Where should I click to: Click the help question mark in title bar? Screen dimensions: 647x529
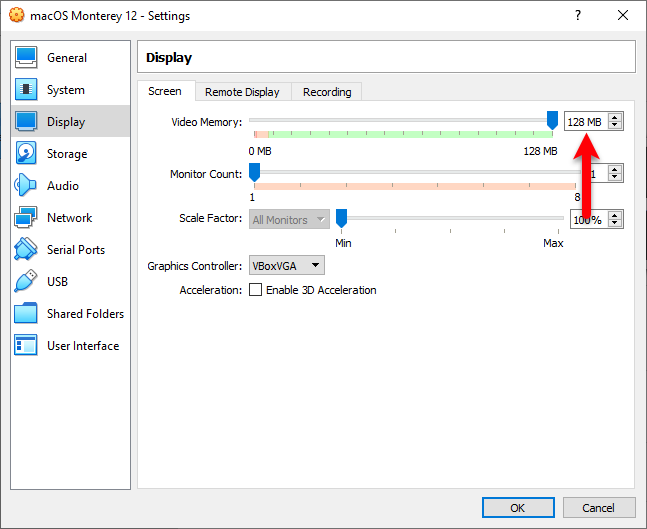(x=578, y=15)
